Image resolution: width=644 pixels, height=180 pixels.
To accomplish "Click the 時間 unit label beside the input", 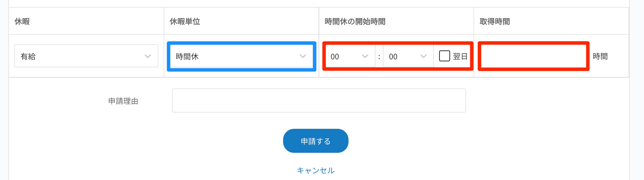I will [x=600, y=56].
